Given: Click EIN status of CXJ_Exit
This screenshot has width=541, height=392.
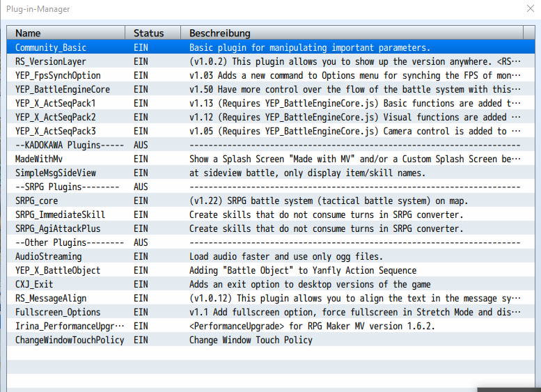Looking at the screenshot, I should [x=141, y=284].
